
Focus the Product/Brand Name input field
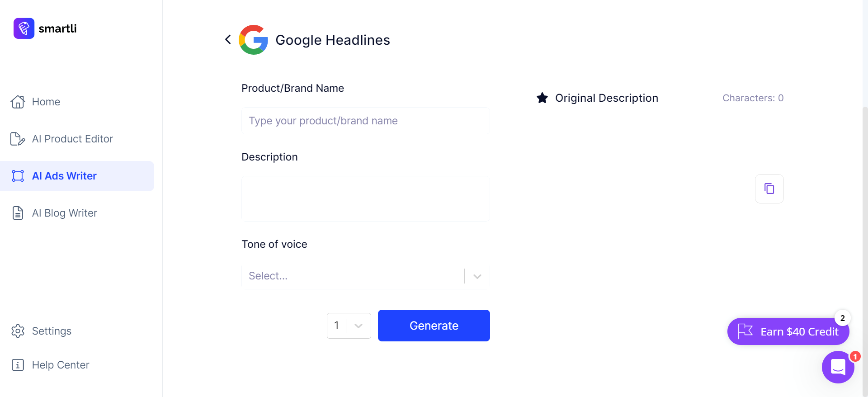coord(365,121)
